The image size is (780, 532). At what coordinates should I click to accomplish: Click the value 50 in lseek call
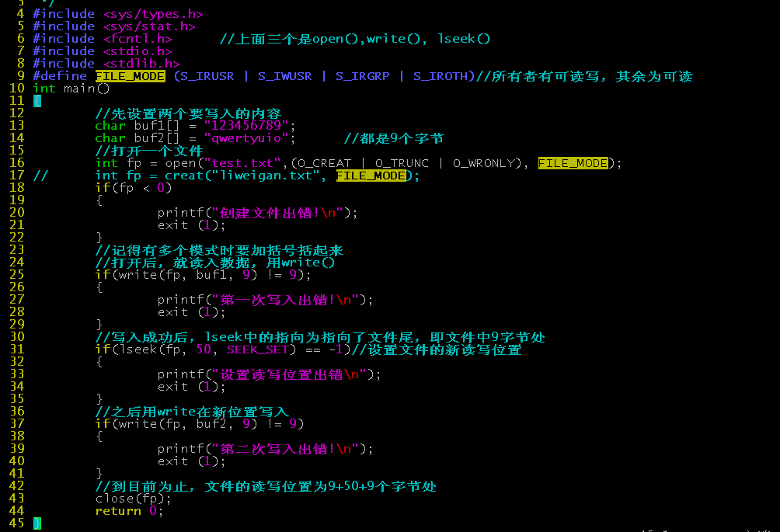tap(204, 349)
